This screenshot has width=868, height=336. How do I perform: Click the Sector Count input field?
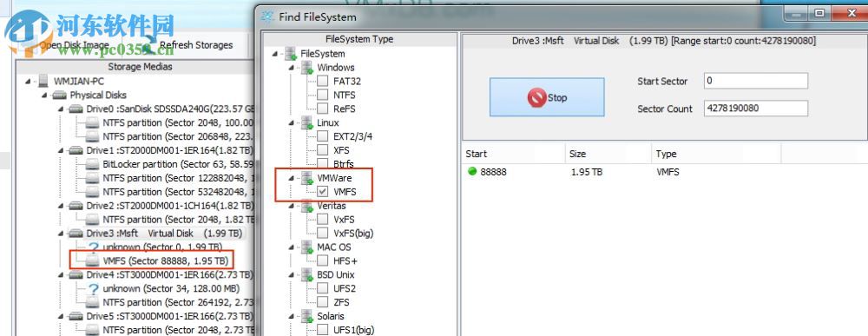pos(756,109)
